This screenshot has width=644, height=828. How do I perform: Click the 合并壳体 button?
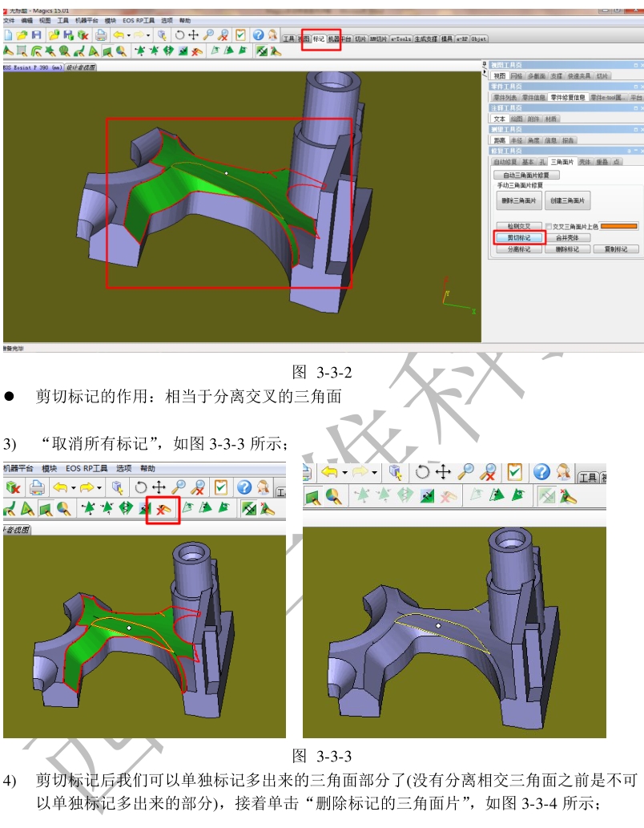(567, 238)
